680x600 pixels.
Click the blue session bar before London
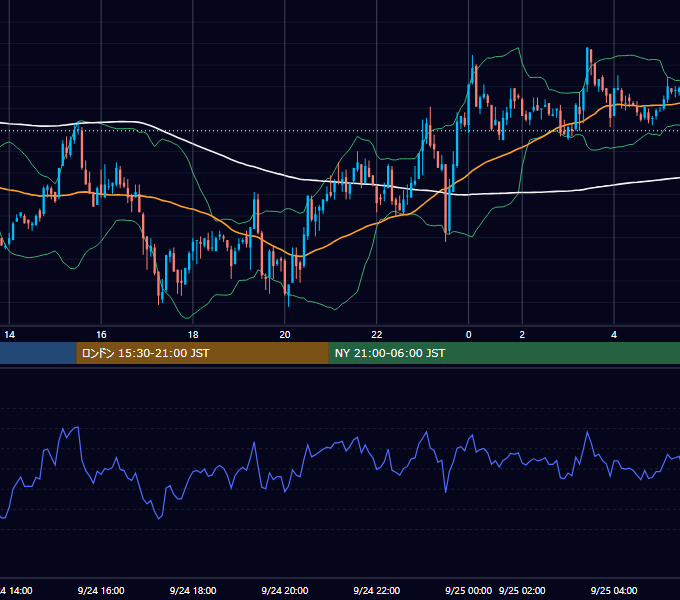point(38,353)
